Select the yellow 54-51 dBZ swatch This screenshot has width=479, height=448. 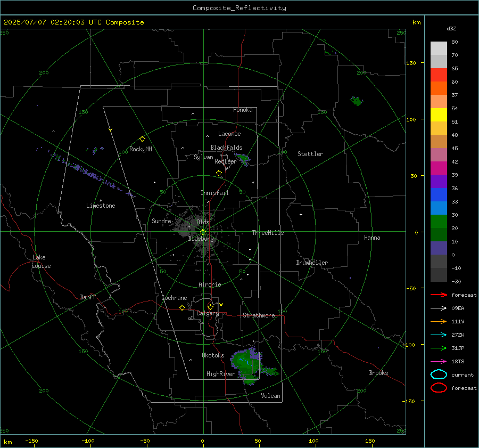(x=439, y=115)
